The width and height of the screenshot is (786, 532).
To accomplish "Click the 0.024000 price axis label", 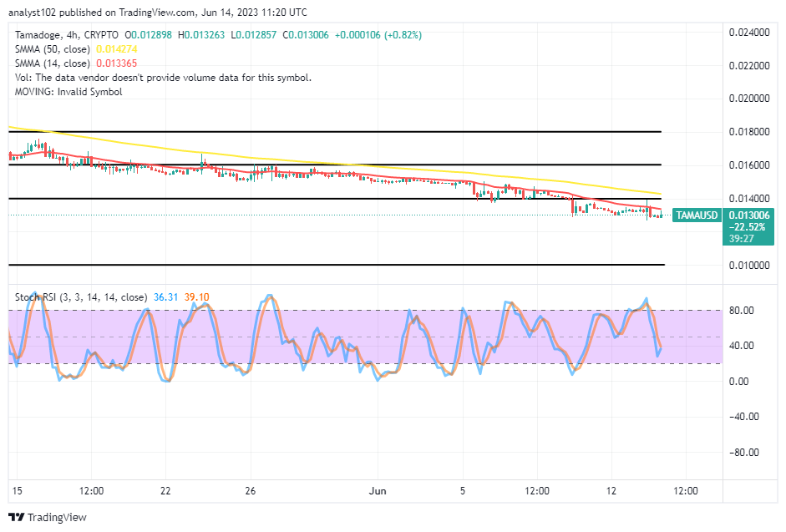I will coord(749,33).
